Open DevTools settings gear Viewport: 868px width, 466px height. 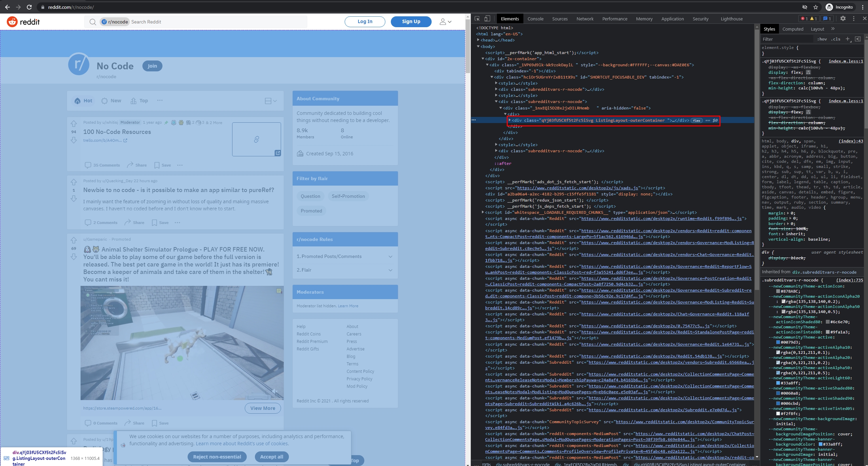(x=843, y=19)
